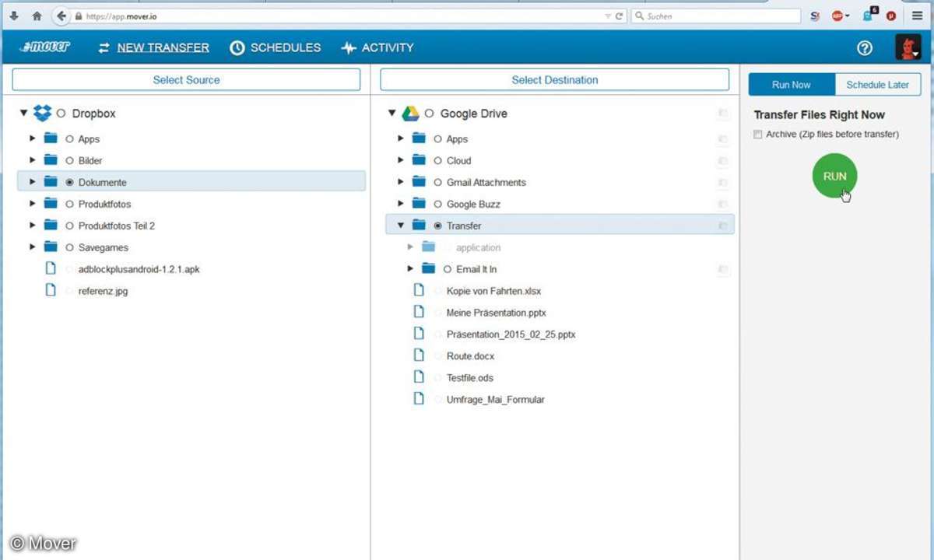Click the Dropbox logo icon

click(42, 114)
